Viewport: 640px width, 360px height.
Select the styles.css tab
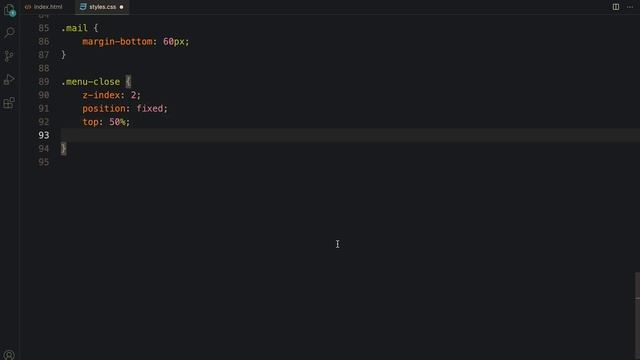pos(102,7)
